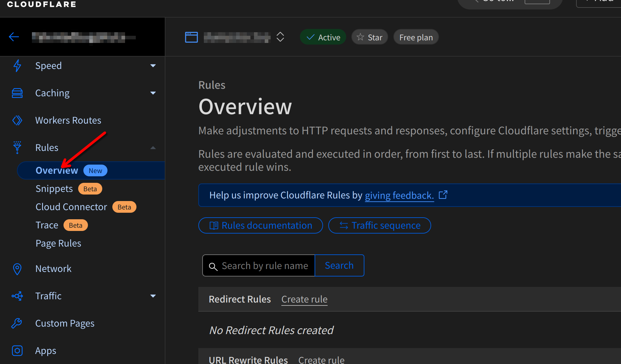Viewport: 621px width, 364px height.
Task: Expand the Speed menu arrow
Action: click(x=153, y=66)
